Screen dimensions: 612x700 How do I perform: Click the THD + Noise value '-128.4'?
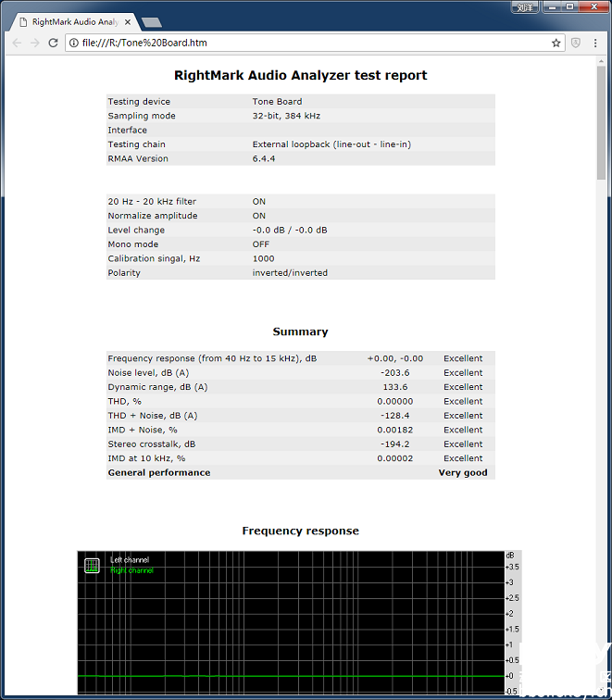(395, 416)
